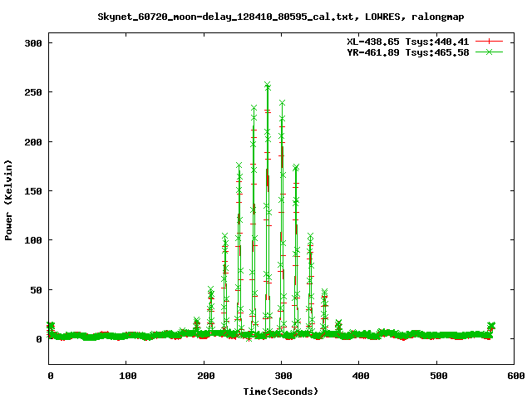This screenshot has width=532, height=399.
Task: Click x-axis tick label 400
Action: [361, 376]
